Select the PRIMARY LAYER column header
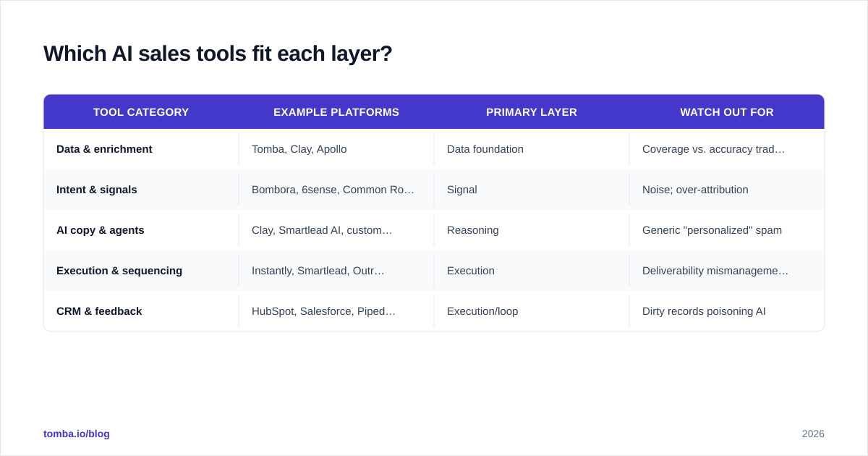The width and height of the screenshot is (868, 456). (x=532, y=112)
